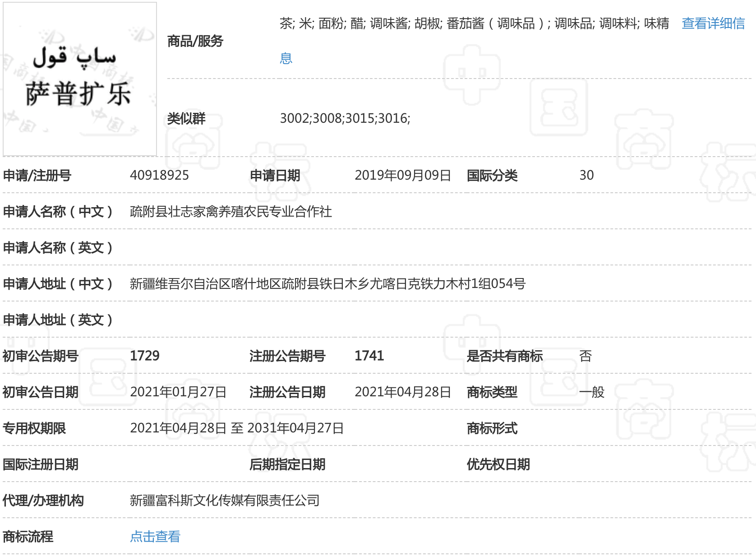Click the international class value 30

586,175
